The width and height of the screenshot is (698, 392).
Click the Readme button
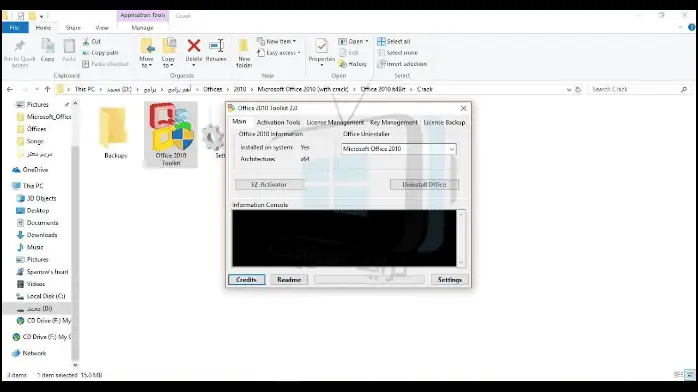pyautogui.click(x=289, y=280)
